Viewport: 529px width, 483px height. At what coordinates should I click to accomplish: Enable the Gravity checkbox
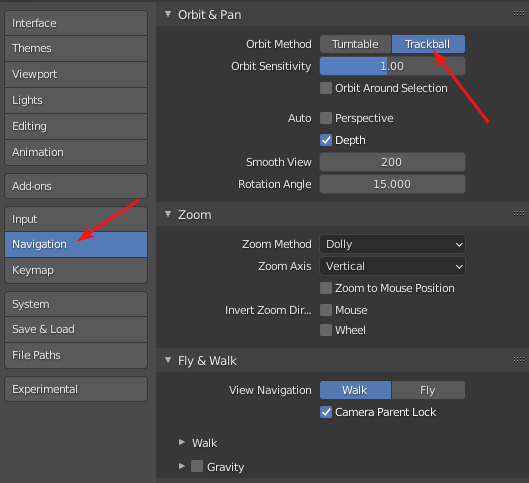click(197, 466)
